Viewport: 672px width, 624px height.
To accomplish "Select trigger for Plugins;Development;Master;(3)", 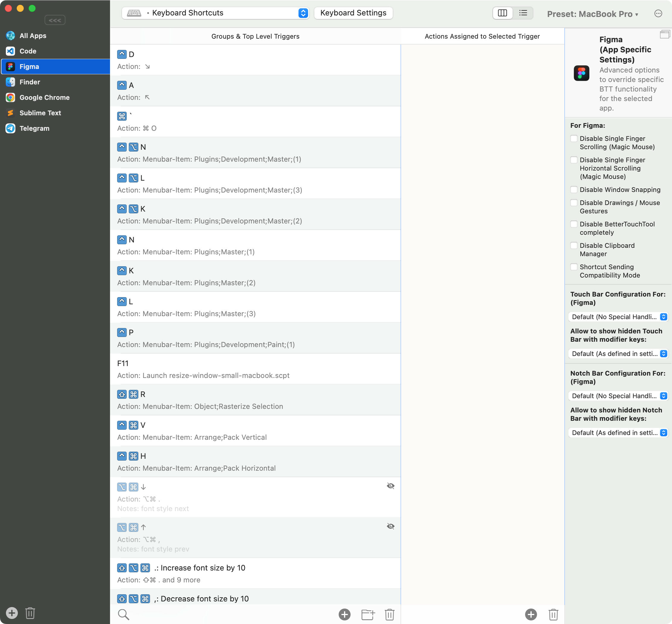I will tap(255, 184).
